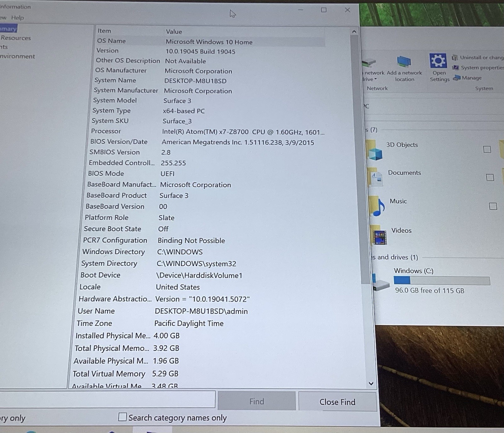Select the Total Virtual Memory row label
This screenshot has width=504, height=433.
click(109, 374)
